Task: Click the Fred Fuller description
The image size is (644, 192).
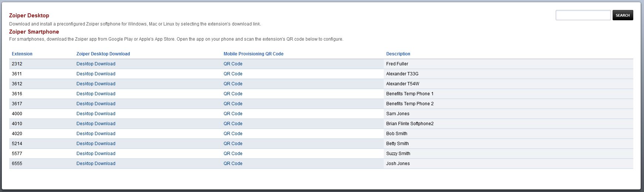Action: [x=397, y=64]
